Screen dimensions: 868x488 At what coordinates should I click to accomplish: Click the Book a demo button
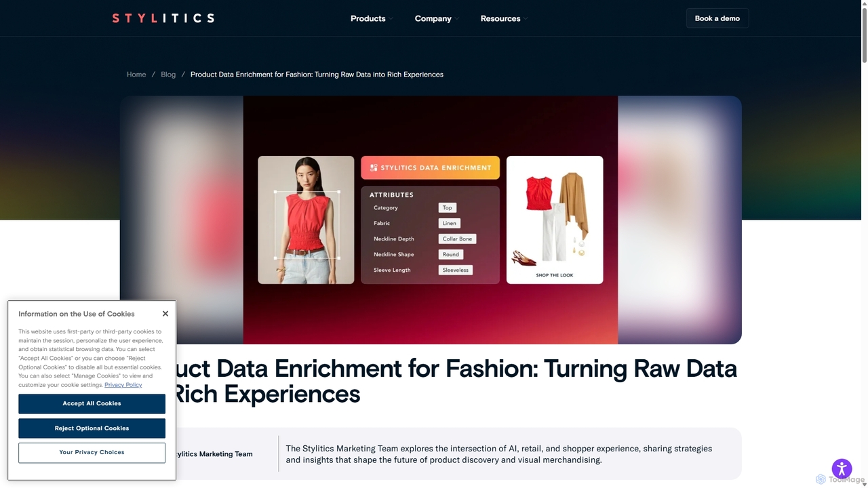point(717,18)
